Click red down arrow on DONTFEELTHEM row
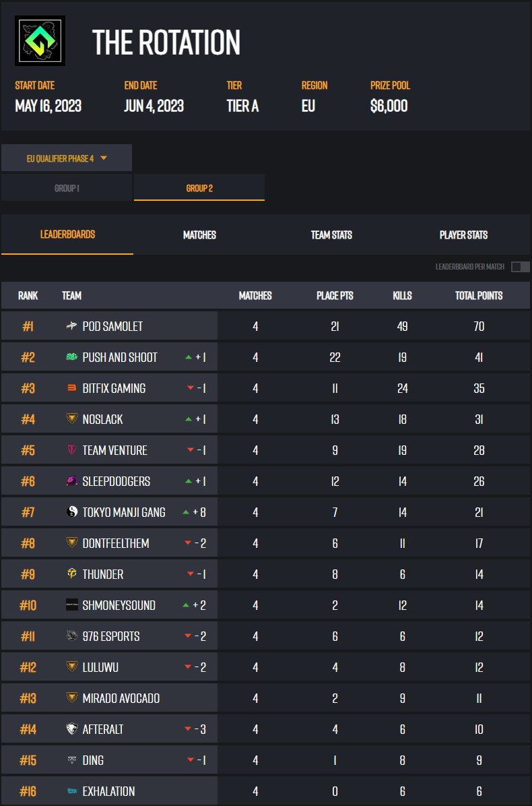Viewport: 532px width, 806px height. 188,543
